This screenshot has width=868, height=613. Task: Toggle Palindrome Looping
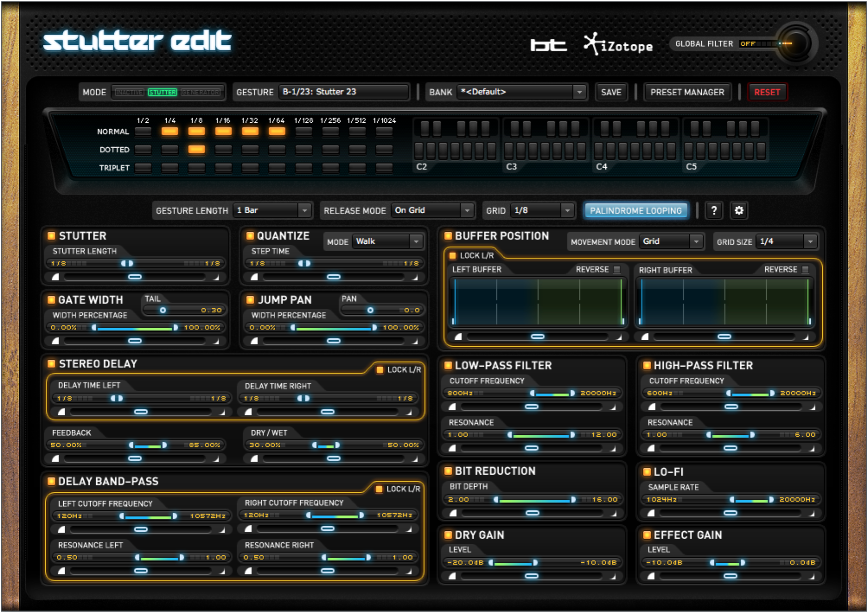tap(636, 210)
